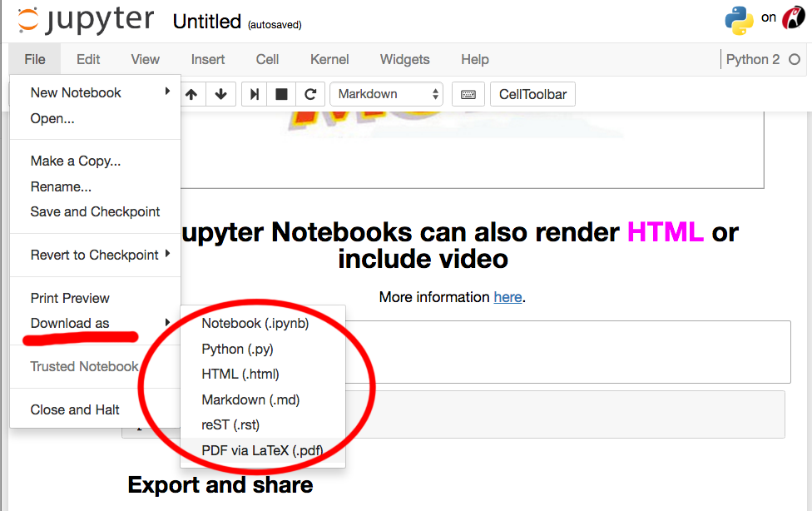Viewport: 812px width, 511px height.
Task: Open the Help menu
Action: click(475, 60)
